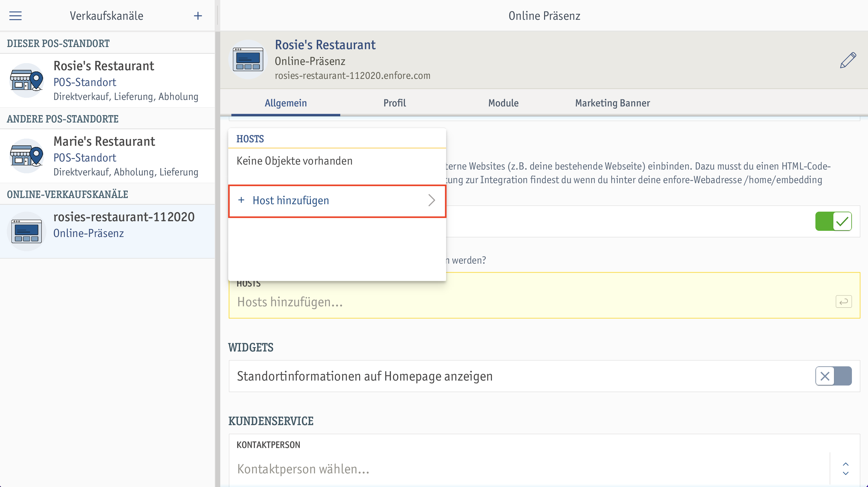This screenshot has width=868, height=487.
Task: Switch to the Allgemein tab
Action: [286, 103]
